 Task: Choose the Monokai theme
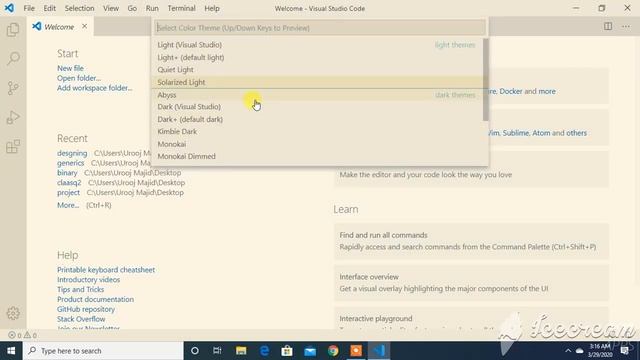tap(317, 144)
